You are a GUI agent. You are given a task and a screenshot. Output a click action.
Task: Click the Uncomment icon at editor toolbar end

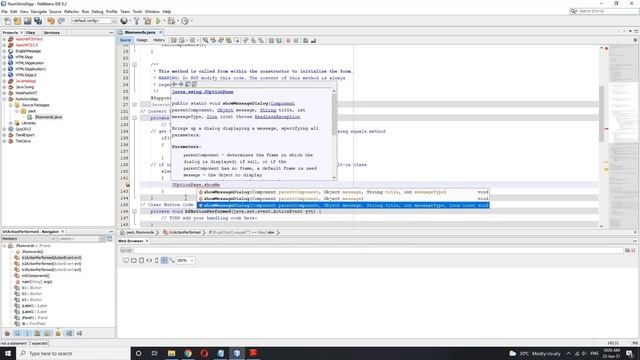(313, 40)
